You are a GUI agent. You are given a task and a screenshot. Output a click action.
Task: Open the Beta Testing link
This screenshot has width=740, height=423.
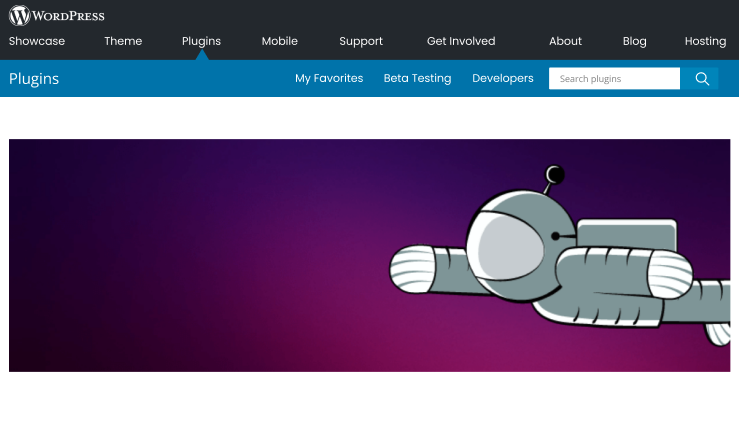417,78
